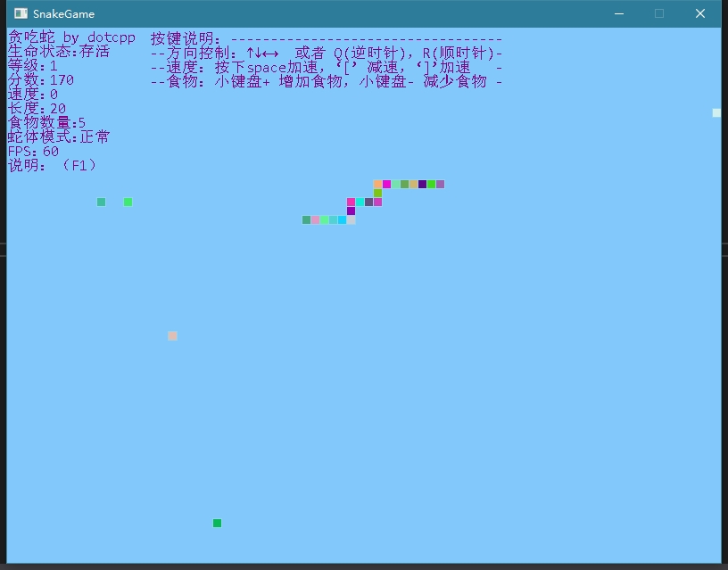Click the teal food square
The height and width of the screenshot is (570, 728).
[x=101, y=202]
